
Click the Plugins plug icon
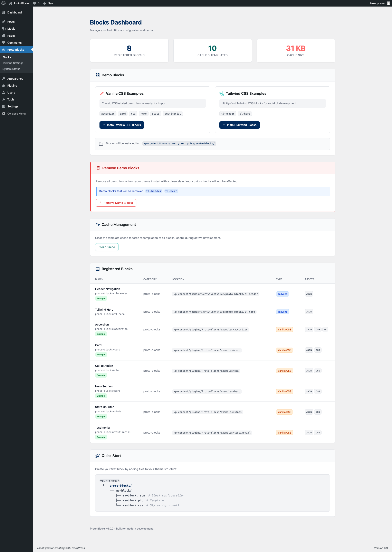pos(4,86)
